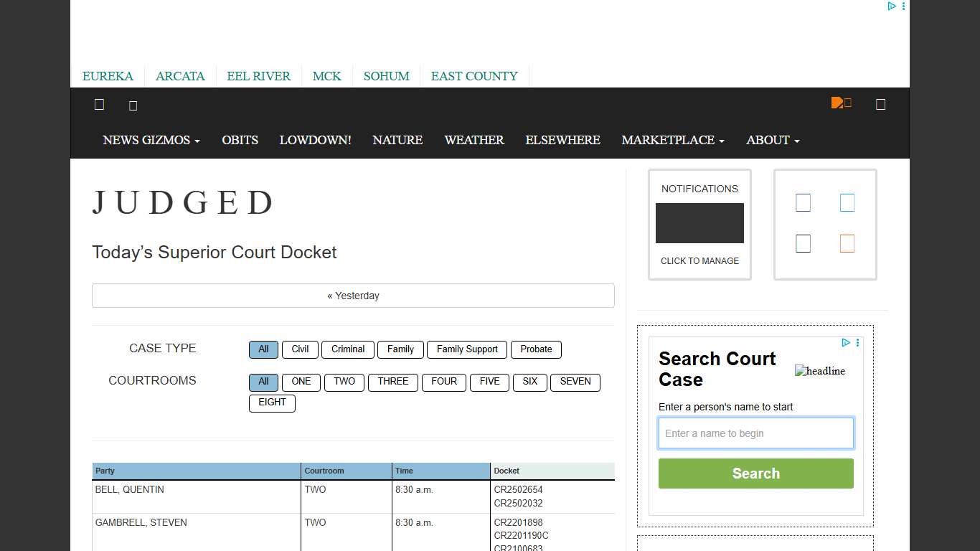980x551 pixels.
Task: Open ad options dots in top banner
Action: click(903, 6)
